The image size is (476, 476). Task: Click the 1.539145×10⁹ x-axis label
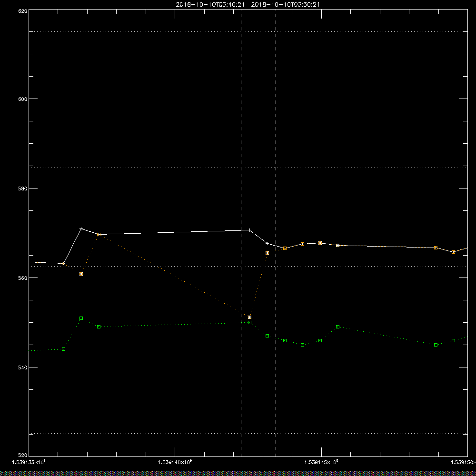tap(321, 462)
